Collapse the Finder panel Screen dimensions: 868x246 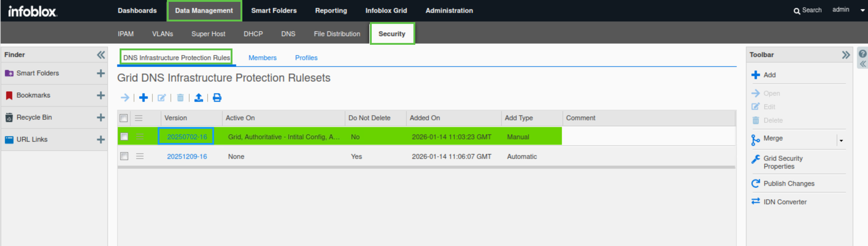coord(101,55)
